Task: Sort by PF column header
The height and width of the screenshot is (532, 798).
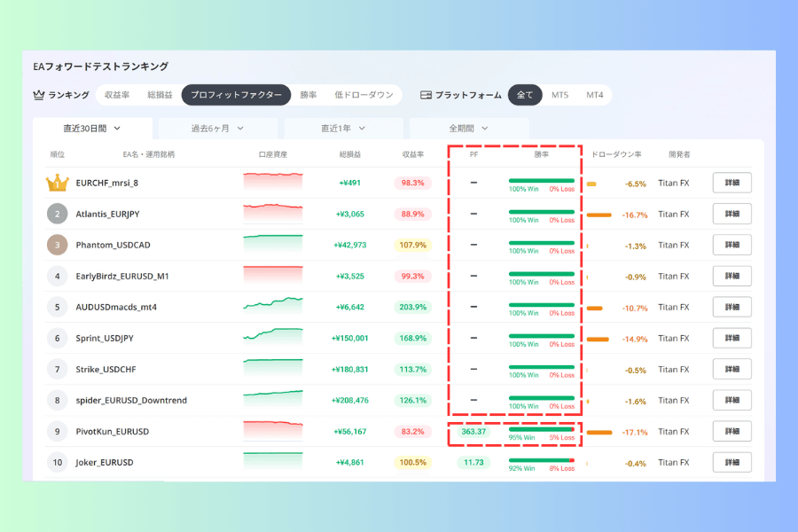Action: click(x=473, y=154)
